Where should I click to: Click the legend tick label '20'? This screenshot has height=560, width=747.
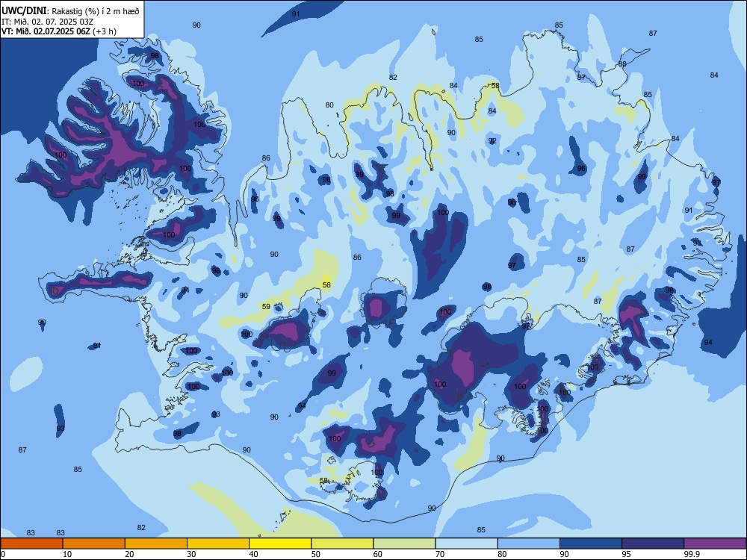click(x=129, y=554)
